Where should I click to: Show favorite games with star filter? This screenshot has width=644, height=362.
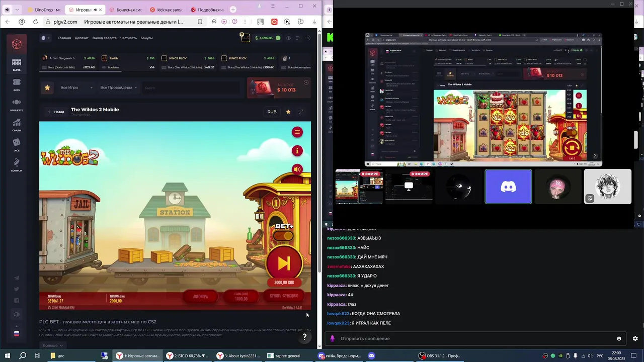point(47,87)
